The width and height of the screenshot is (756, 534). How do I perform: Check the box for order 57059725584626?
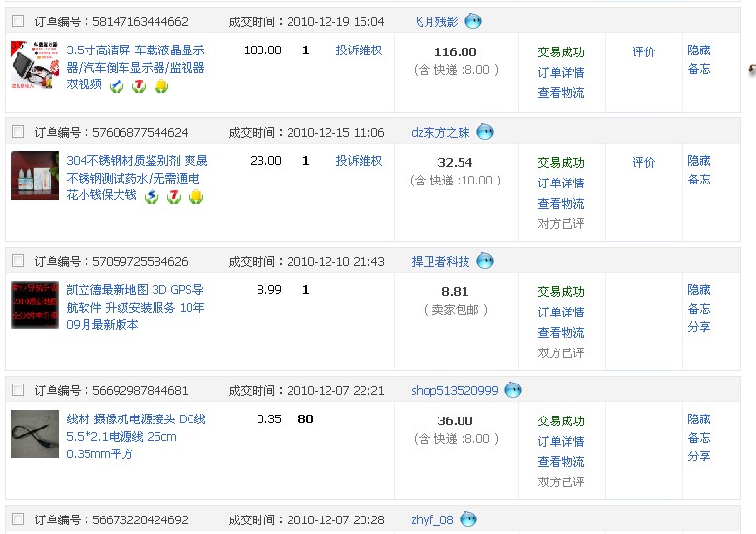(17, 261)
